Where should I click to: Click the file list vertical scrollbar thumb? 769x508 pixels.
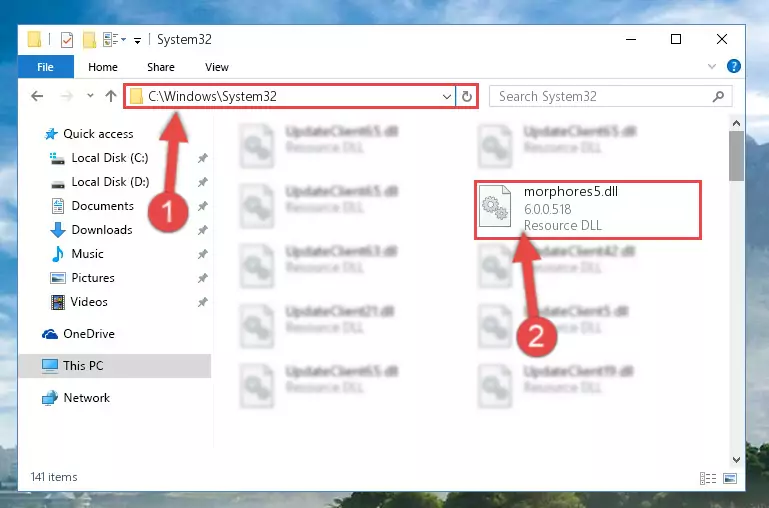[x=736, y=156]
